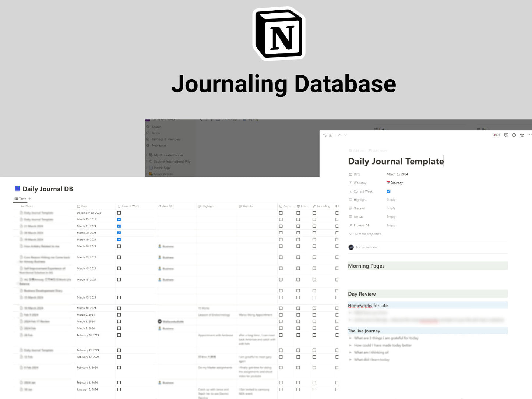This screenshot has height=399, width=532.
Task: Toggle Current Week checkbox in template panel
Action: click(388, 191)
